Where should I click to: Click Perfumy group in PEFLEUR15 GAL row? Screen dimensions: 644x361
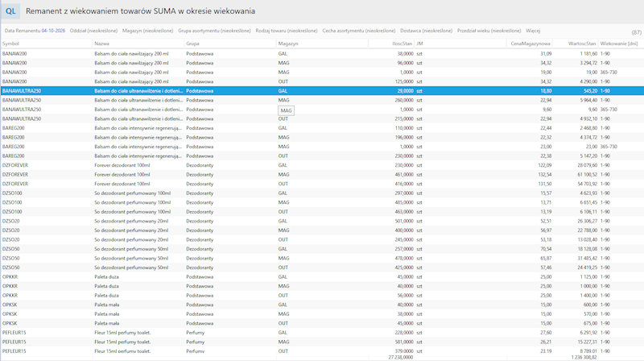tap(195, 333)
